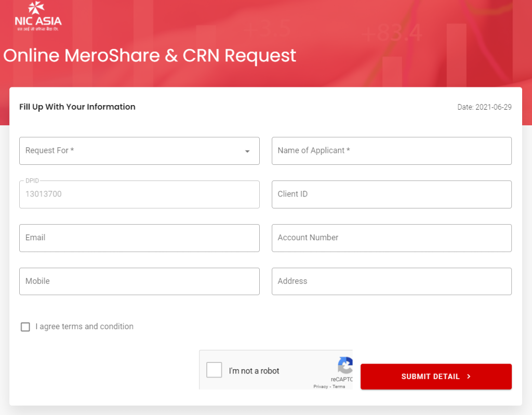532x415 pixels.
Task: Focus the Client ID input field
Action: point(392,194)
